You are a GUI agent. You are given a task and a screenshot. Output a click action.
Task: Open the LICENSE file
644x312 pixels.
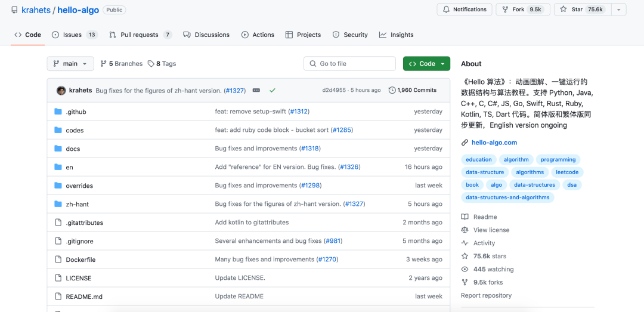coord(79,278)
